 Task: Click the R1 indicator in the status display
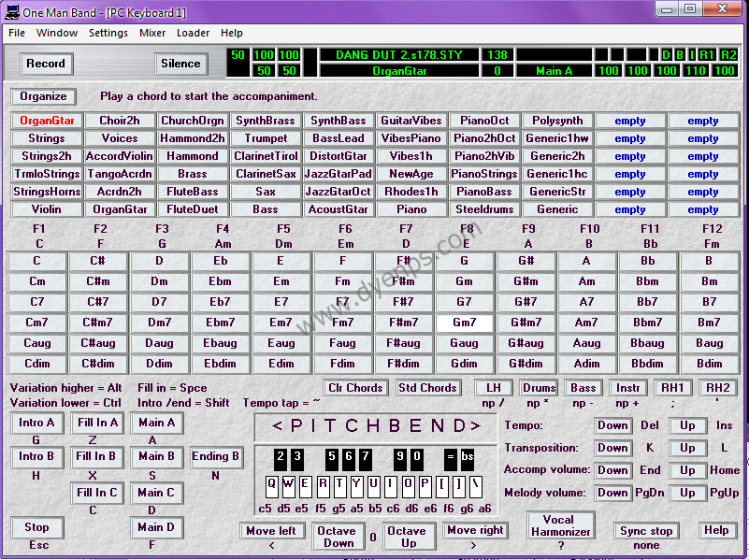click(x=706, y=55)
